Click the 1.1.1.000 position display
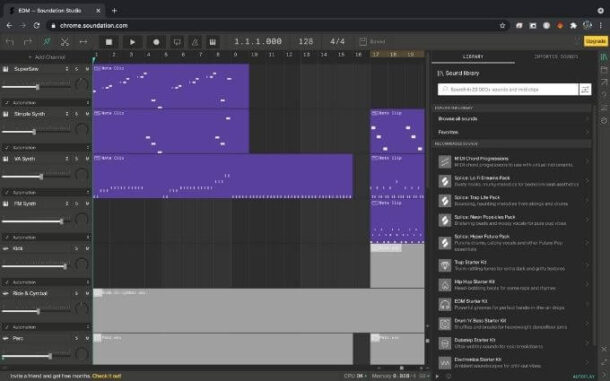610x381 pixels. point(258,41)
